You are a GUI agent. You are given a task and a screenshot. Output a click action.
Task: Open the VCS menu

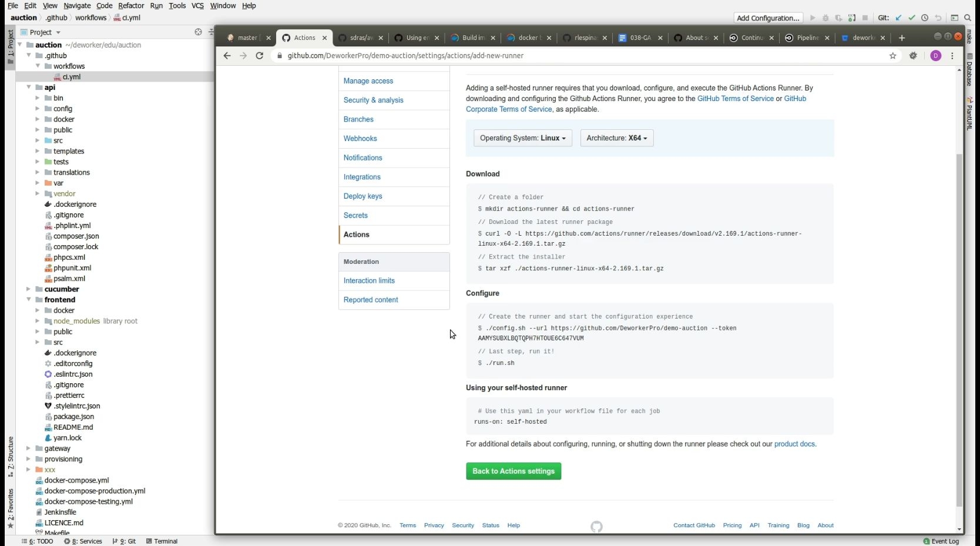[198, 5]
